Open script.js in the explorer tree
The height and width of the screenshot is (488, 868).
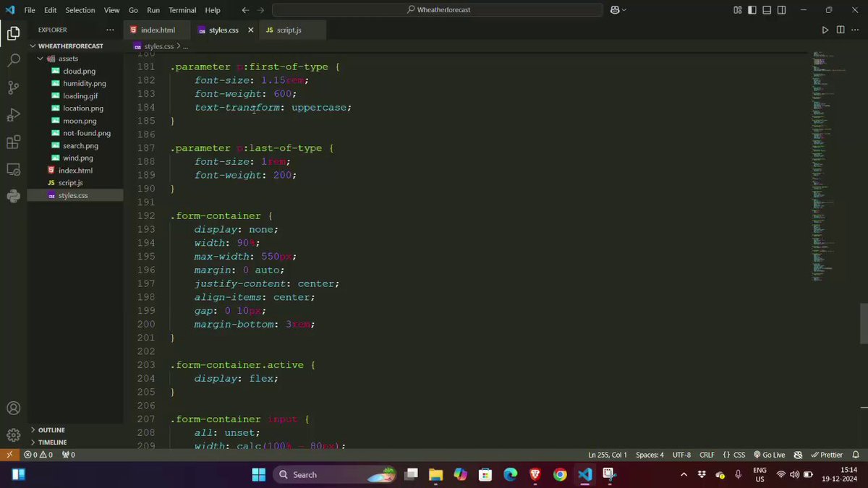click(x=70, y=183)
